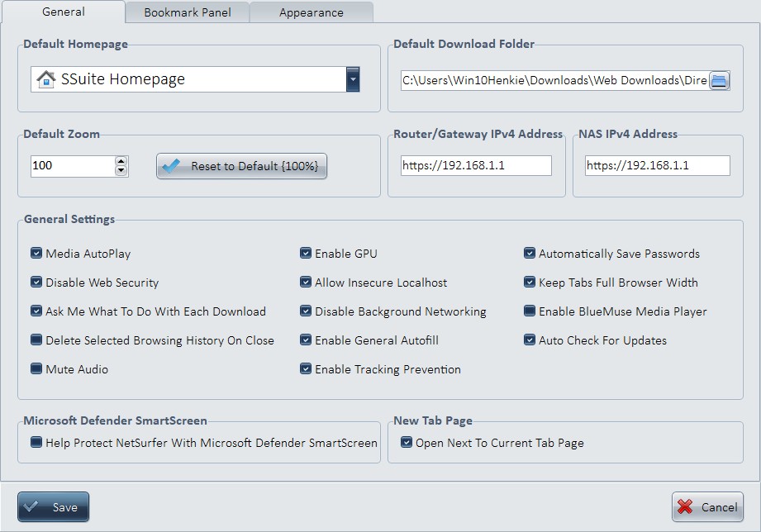Cancel the settings dialog

point(707,507)
